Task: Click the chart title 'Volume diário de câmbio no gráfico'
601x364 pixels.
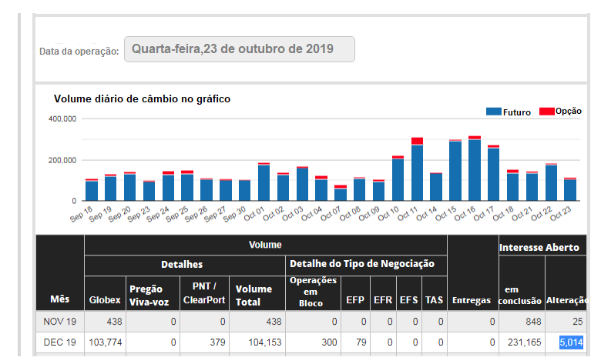Action: point(142,99)
